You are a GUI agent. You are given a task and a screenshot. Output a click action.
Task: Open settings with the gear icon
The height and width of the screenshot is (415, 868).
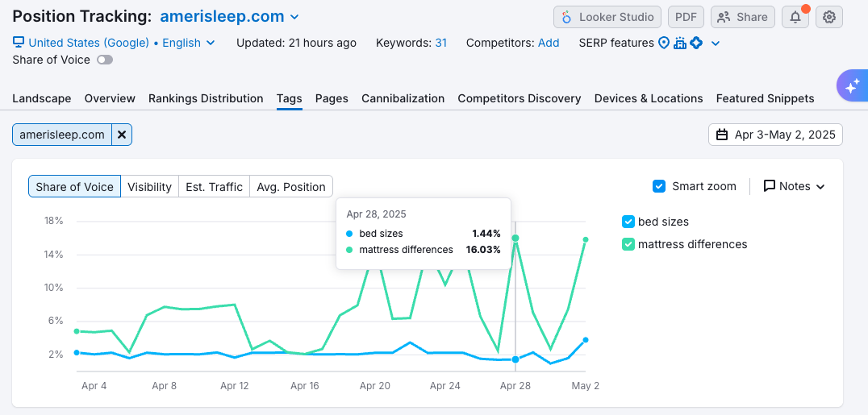pyautogui.click(x=829, y=17)
